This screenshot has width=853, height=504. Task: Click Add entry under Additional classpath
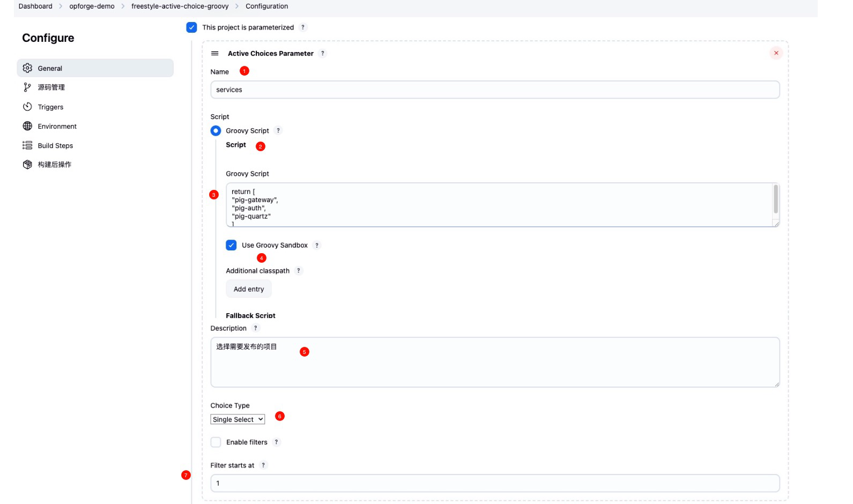tap(249, 289)
